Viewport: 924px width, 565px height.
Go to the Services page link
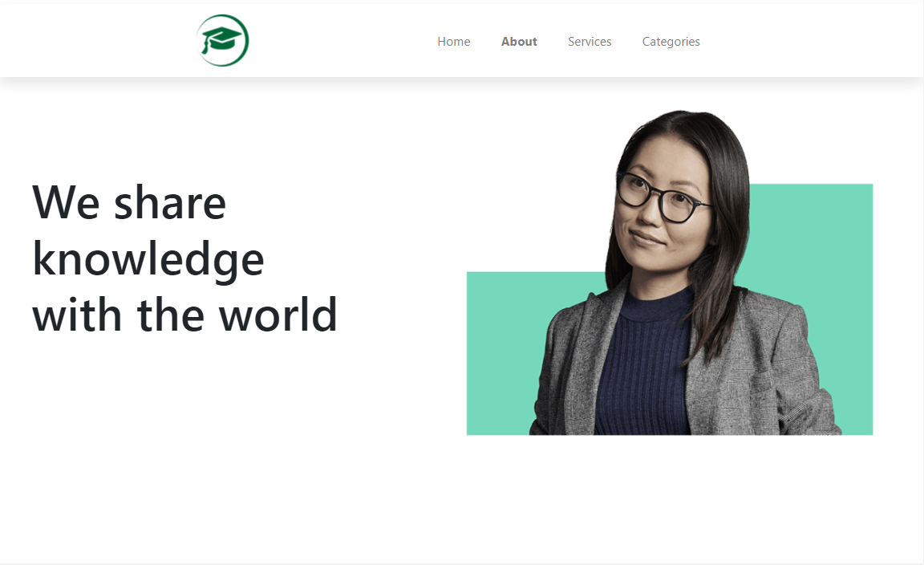[x=590, y=42]
